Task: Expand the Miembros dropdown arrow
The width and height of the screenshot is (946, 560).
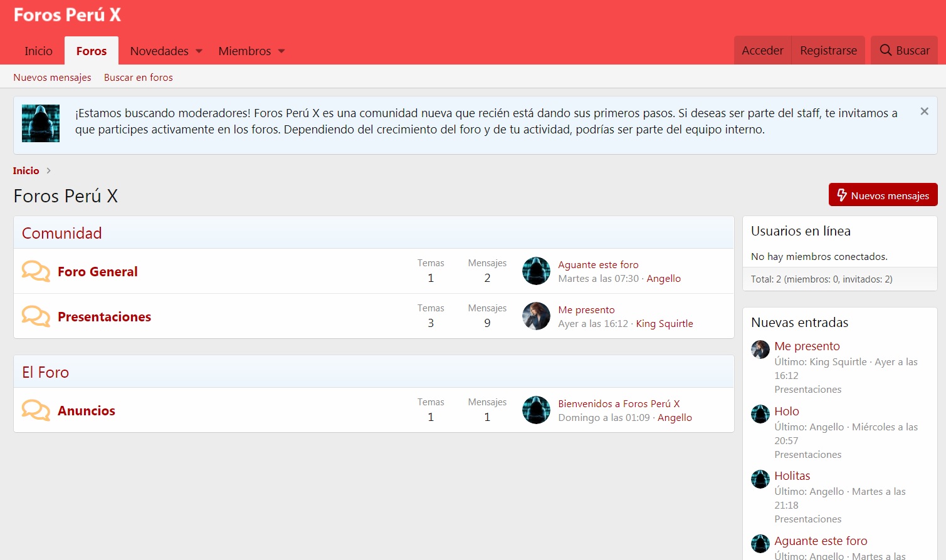Action: (x=281, y=51)
